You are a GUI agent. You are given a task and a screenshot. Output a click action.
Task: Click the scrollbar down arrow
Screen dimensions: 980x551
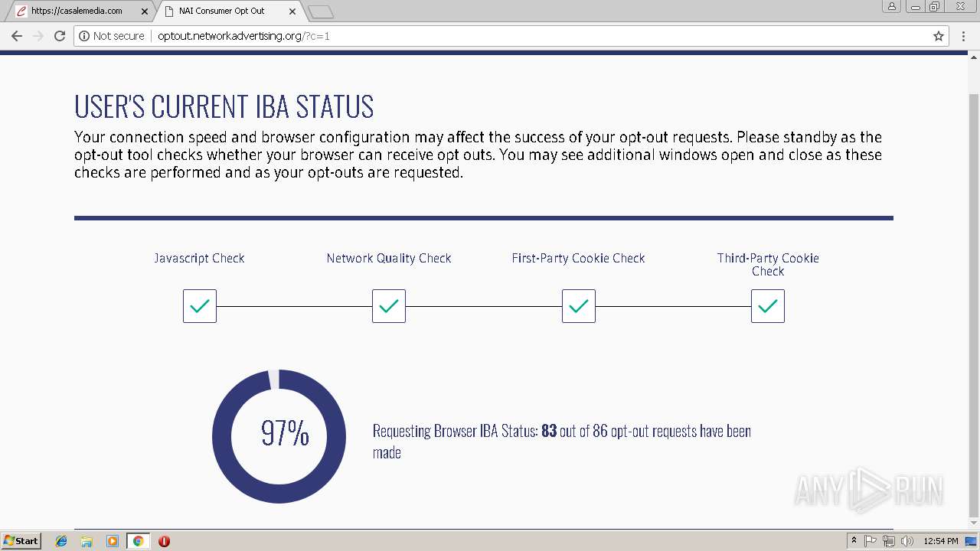[974, 524]
